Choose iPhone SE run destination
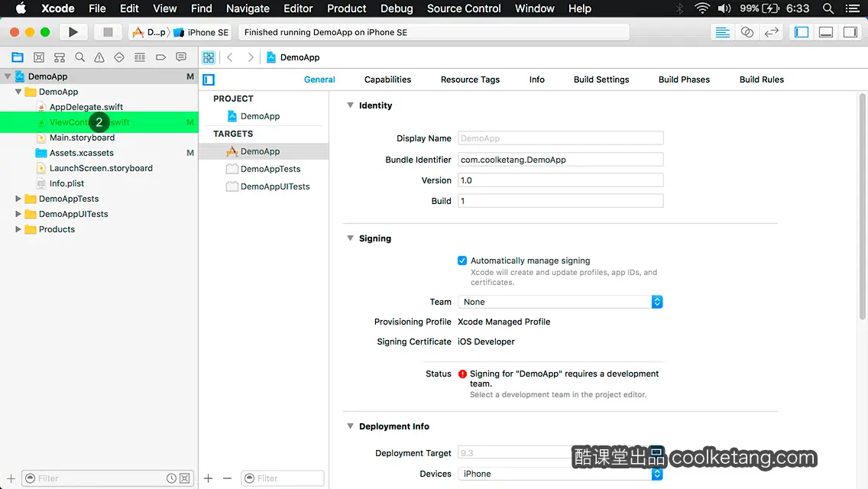 [x=201, y=32]
